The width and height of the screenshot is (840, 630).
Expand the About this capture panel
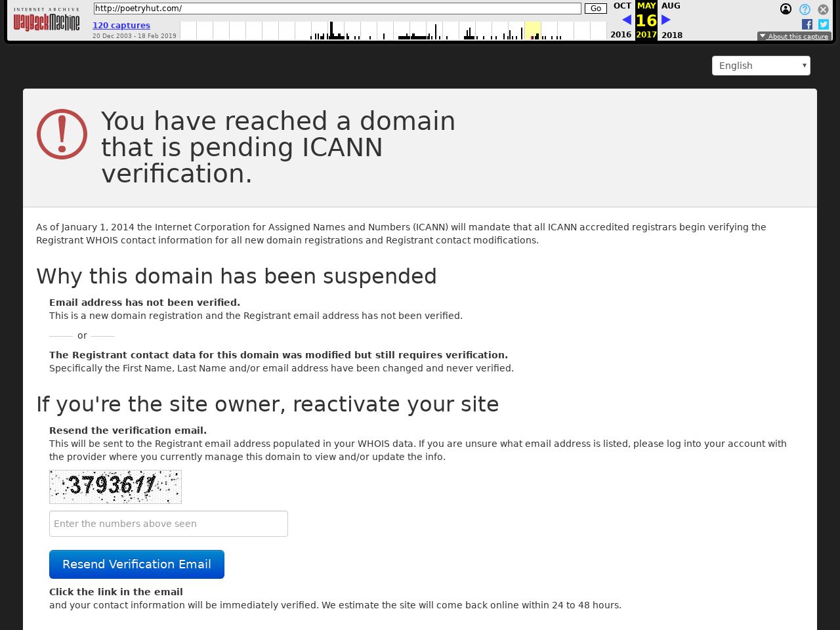click(x=794, y=36)
